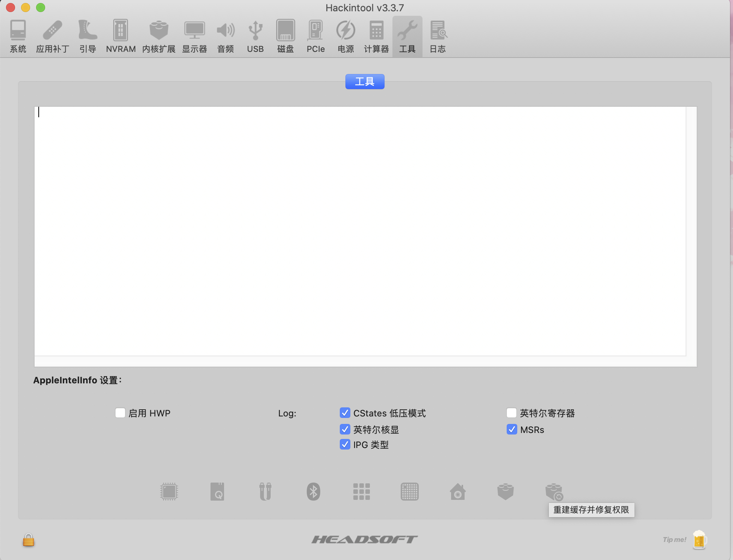Click the Tip me! text link
Screen dimensions: 733x560
pos(675,540)
